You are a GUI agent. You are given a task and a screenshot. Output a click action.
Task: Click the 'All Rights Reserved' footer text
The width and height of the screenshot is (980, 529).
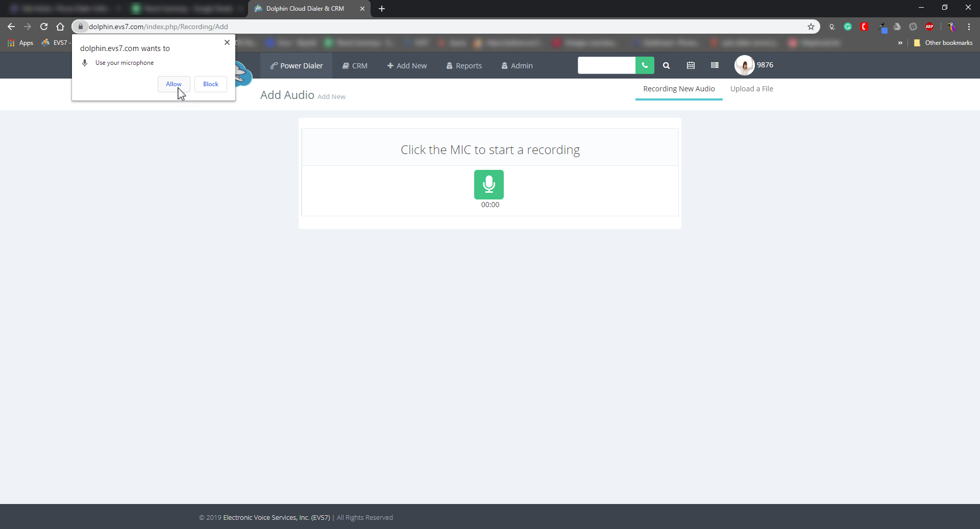(x=365, y=517)
